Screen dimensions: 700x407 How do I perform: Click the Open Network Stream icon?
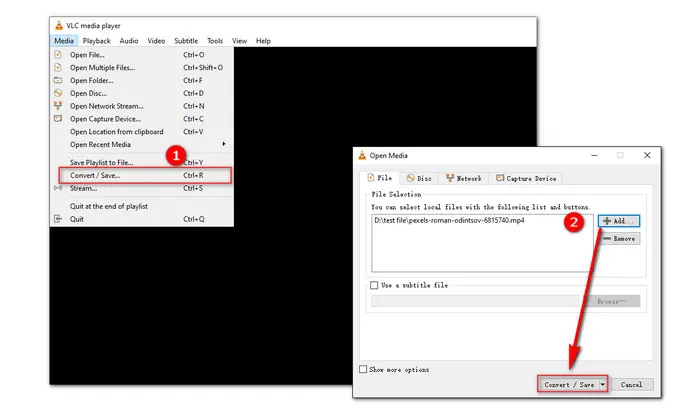58,106
